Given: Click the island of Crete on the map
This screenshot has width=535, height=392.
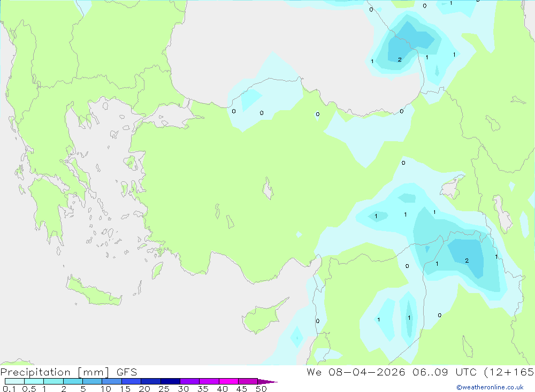Looking at the screenshot, I should coord(94,291).
